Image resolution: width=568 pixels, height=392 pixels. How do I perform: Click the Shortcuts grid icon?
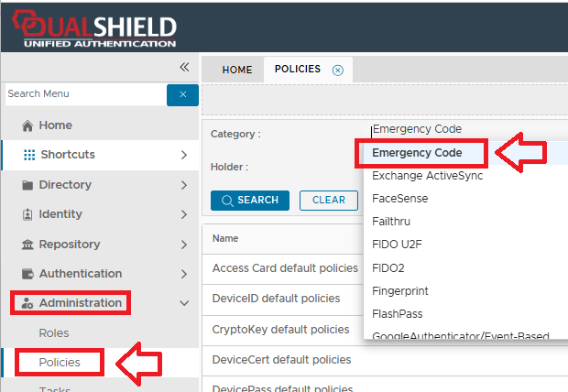point(28,155)
